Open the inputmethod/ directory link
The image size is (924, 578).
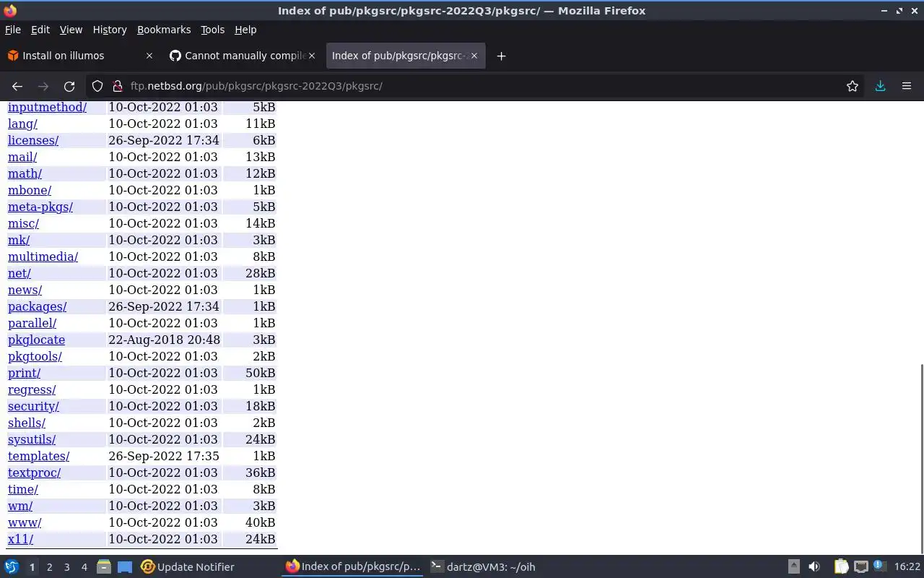(47, 107)
